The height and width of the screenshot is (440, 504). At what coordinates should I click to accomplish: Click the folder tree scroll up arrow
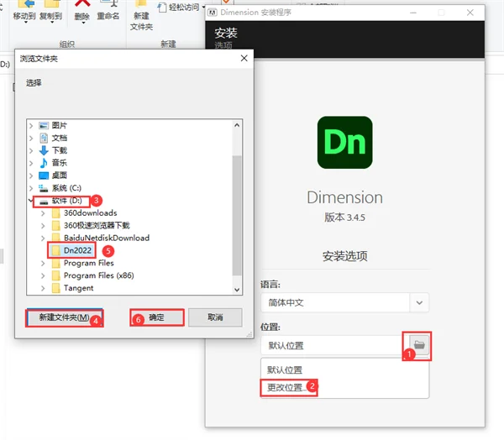pyautogui.click(x=237, y=125)
